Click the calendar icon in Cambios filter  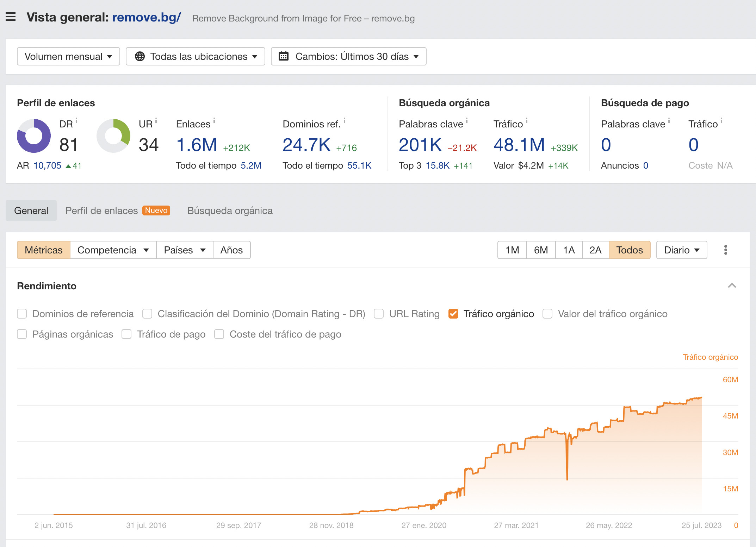284,56
